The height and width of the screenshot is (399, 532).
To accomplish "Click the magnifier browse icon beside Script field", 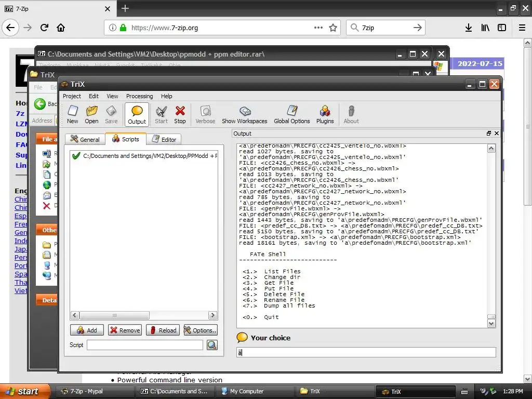I will (x=212, y=345).
